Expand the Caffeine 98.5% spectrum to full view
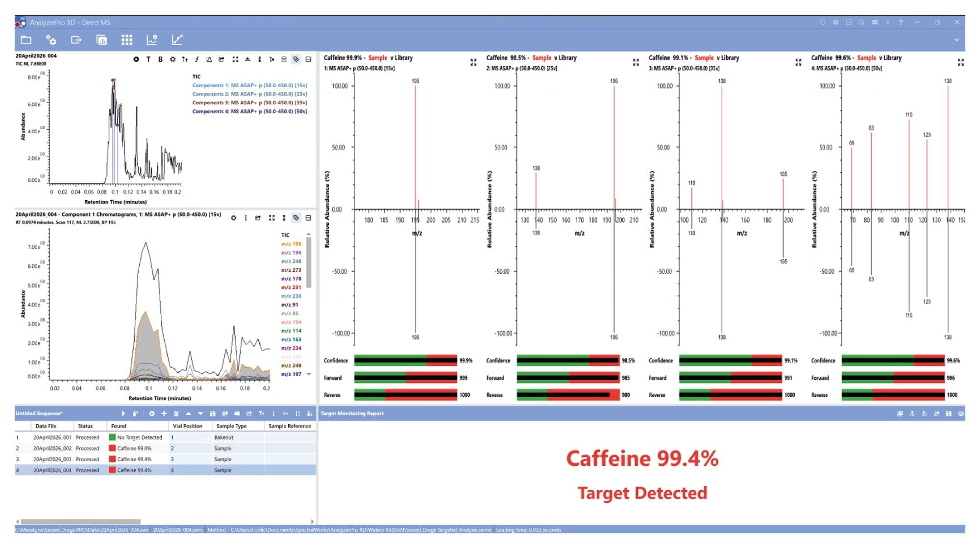 pos(636,62)
